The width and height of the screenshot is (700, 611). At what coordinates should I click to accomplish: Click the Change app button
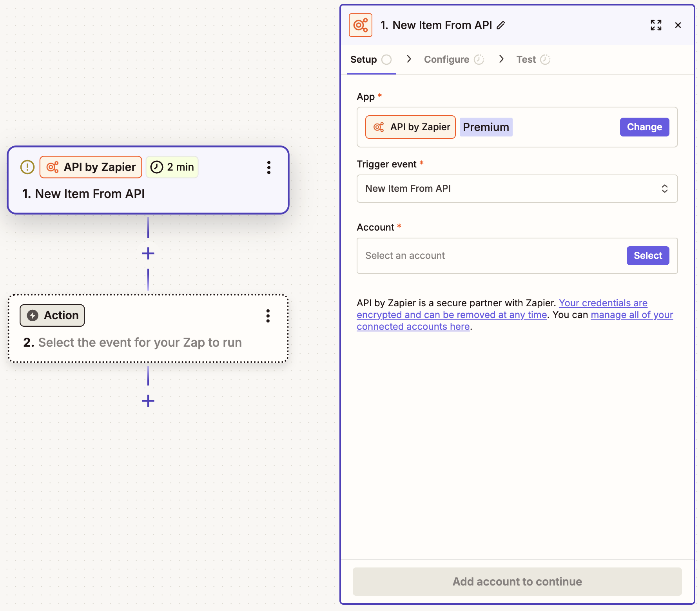coord(644,127)
